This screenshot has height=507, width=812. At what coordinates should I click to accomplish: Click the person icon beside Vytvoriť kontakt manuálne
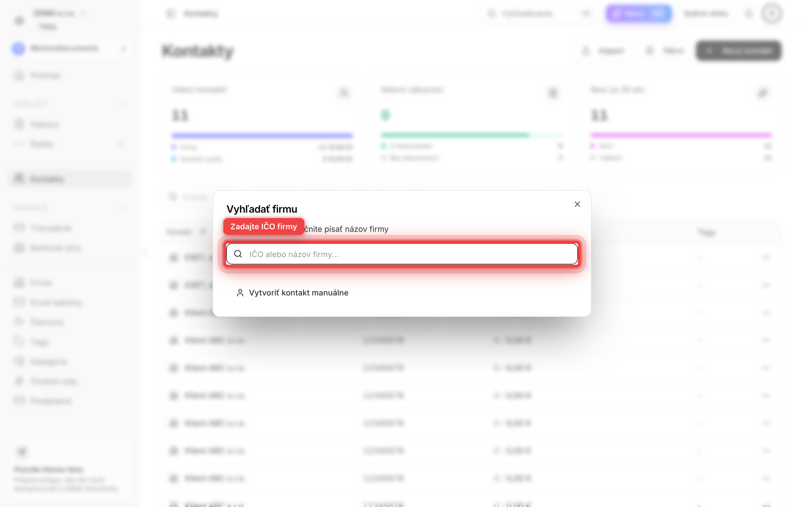pos(240,293)
